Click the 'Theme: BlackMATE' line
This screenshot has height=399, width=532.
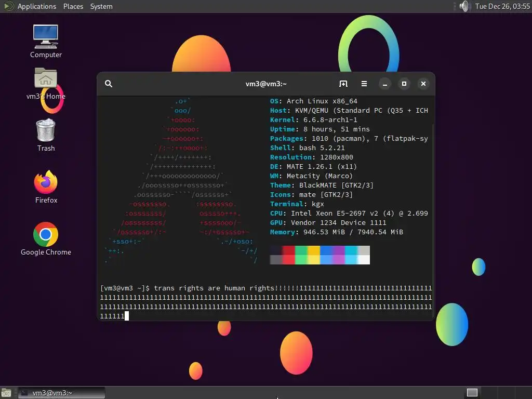(322, 185)
